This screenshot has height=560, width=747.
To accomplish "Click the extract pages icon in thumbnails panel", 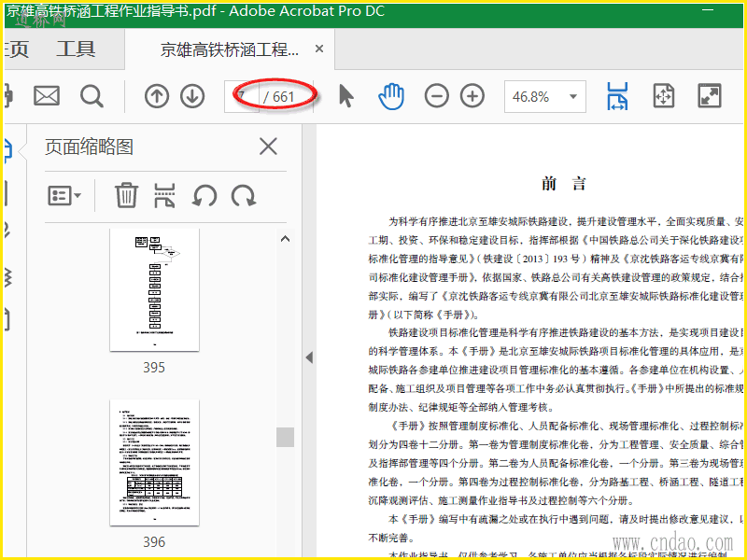I will 165,195.
